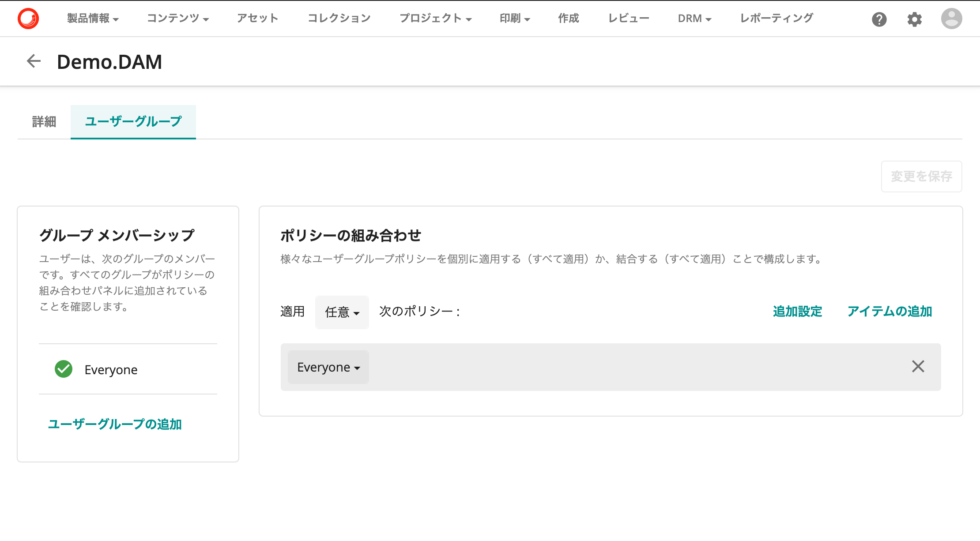
Task: Click the ユーザーグループの追加 link
Action: tap(115, 424)
